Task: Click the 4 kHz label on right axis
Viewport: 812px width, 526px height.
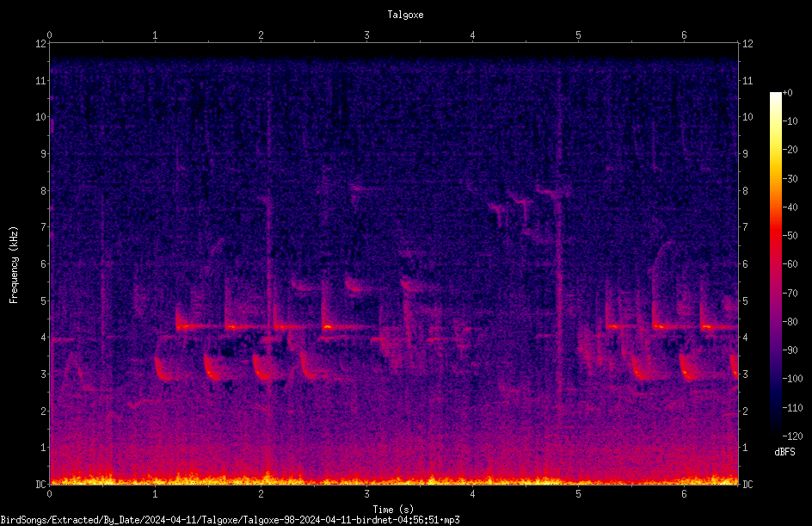Action: pyautogui.click(x=745, y=337)
